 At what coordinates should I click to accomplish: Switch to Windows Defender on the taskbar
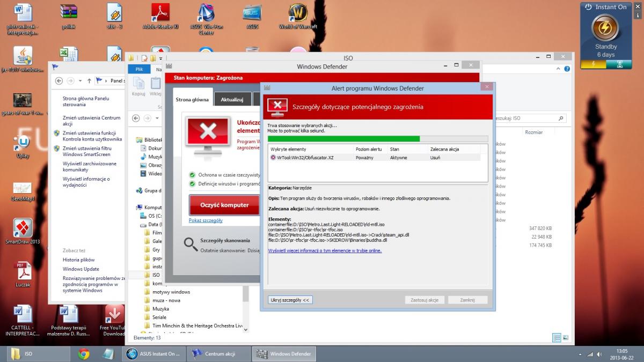284,354
